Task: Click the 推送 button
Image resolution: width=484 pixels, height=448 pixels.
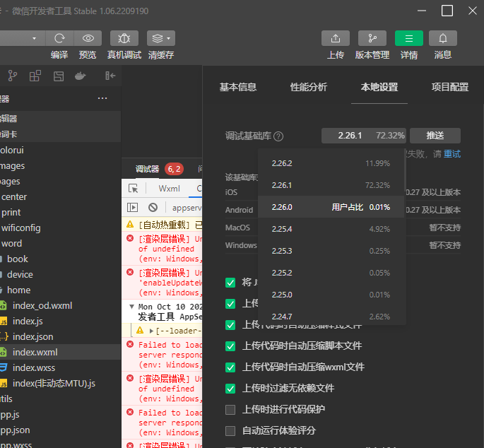Action: [x=435, y=136]
